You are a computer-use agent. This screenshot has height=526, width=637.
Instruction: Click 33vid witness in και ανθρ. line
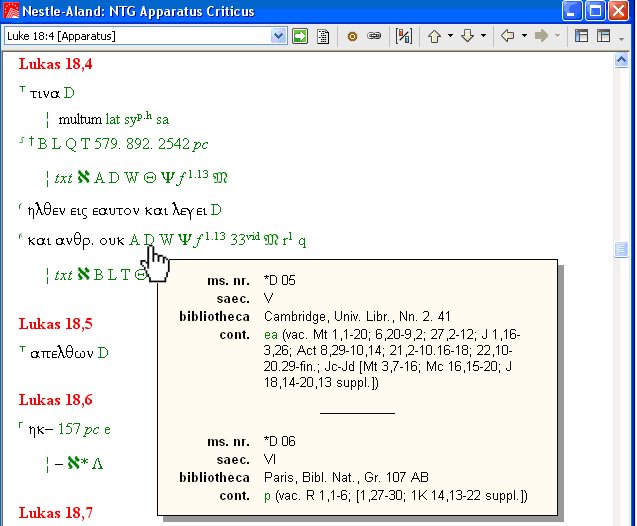pos(245,238)
